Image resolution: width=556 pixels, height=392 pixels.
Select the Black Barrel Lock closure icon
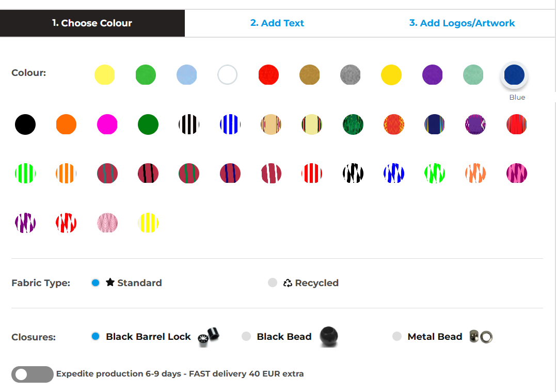pyautogui.click(x=209, y=336)
